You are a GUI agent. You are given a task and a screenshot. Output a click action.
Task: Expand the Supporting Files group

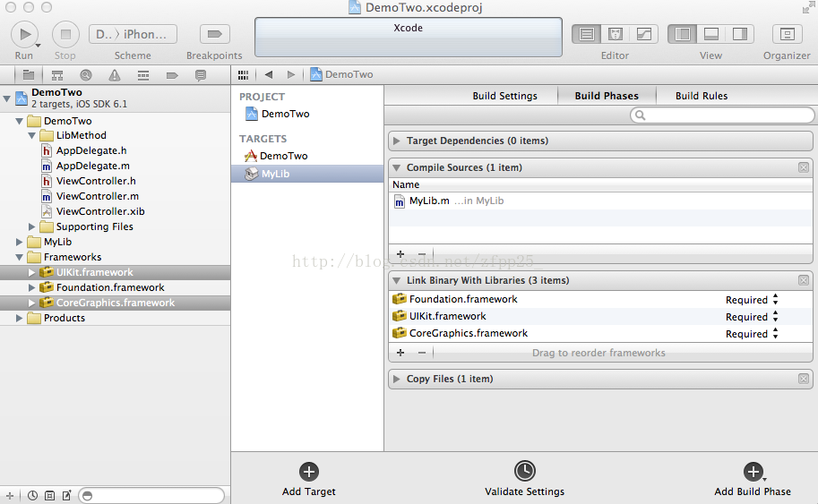point(32,226)
